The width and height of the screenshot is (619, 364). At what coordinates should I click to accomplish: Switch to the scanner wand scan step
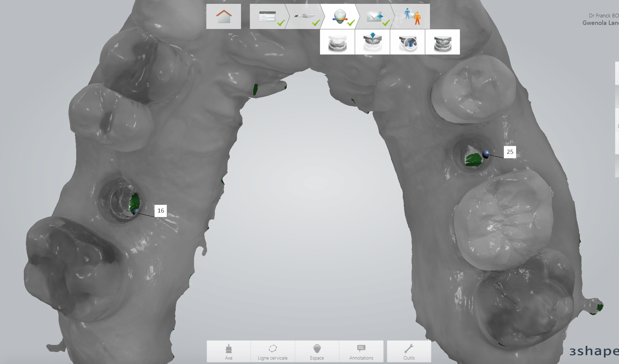304,16
